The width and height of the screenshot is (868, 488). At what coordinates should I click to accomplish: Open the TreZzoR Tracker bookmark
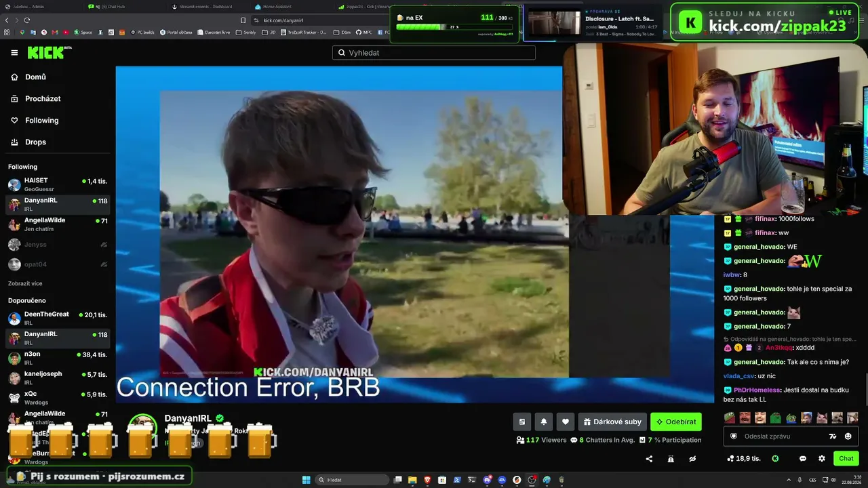point(304,33)
